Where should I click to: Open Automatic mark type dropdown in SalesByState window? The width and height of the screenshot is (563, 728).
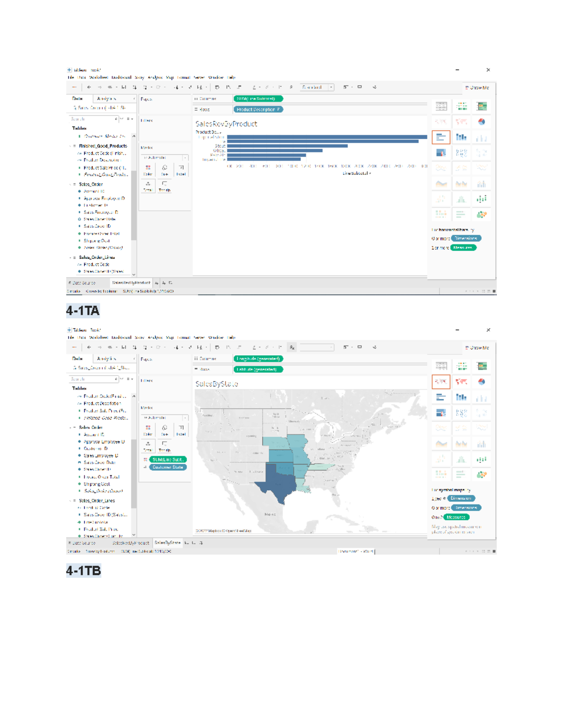[x=165, y=418]
